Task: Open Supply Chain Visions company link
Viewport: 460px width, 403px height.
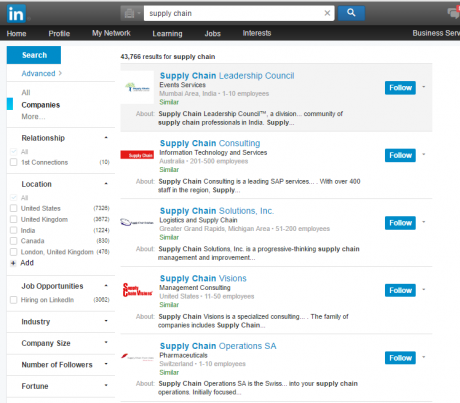Action: [203, 278]
